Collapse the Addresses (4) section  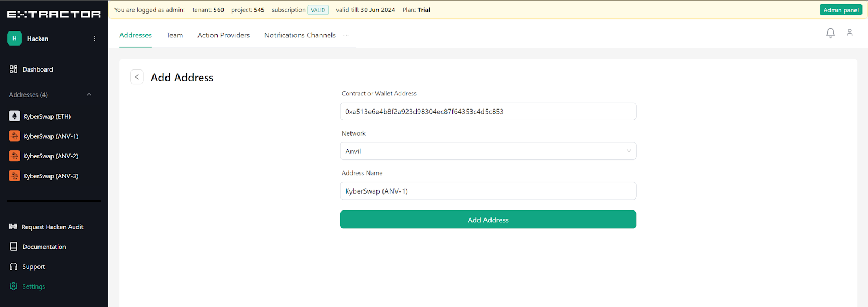pos(89,94)
